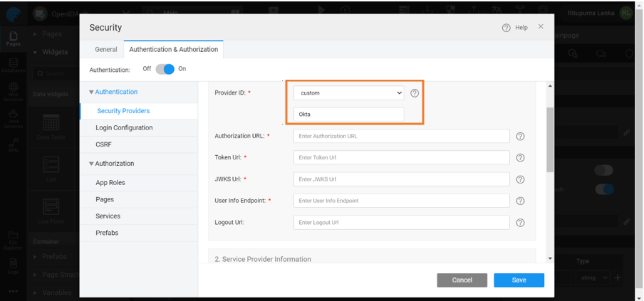Viewport: 644px width, 301px height.
Task: Click the Cancel button
Action: point(462,280)
